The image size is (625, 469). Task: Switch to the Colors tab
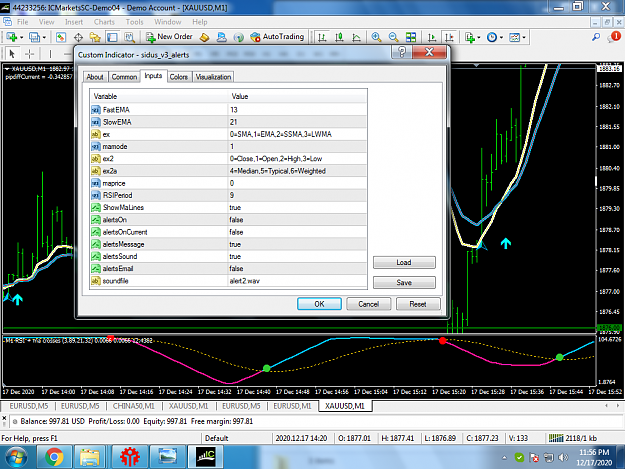coord(179,77)
